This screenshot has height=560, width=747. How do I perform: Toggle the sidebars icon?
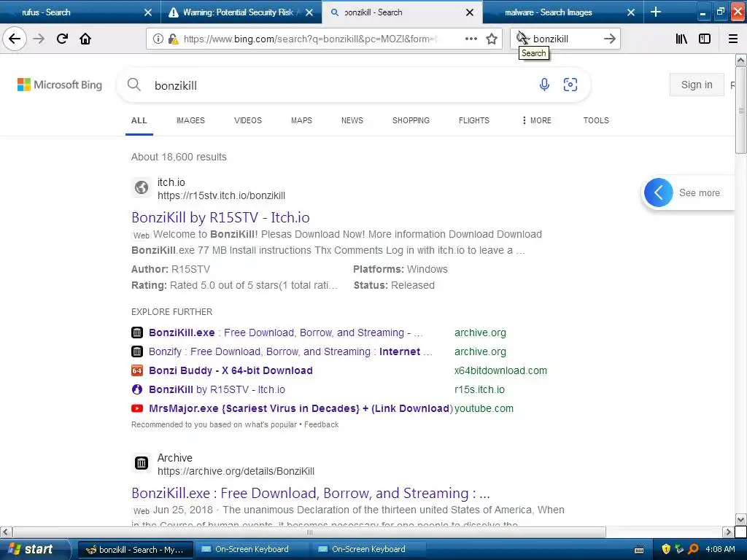point(705,39)
